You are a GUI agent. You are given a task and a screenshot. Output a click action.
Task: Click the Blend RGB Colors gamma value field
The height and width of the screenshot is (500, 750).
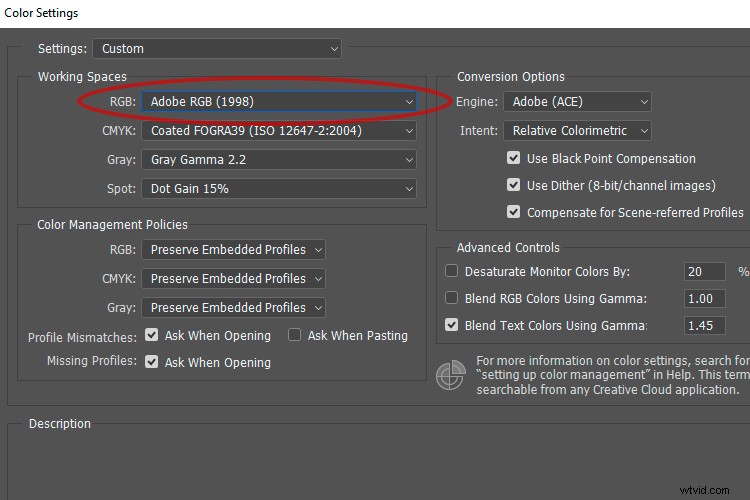click(x=705, y=299)
